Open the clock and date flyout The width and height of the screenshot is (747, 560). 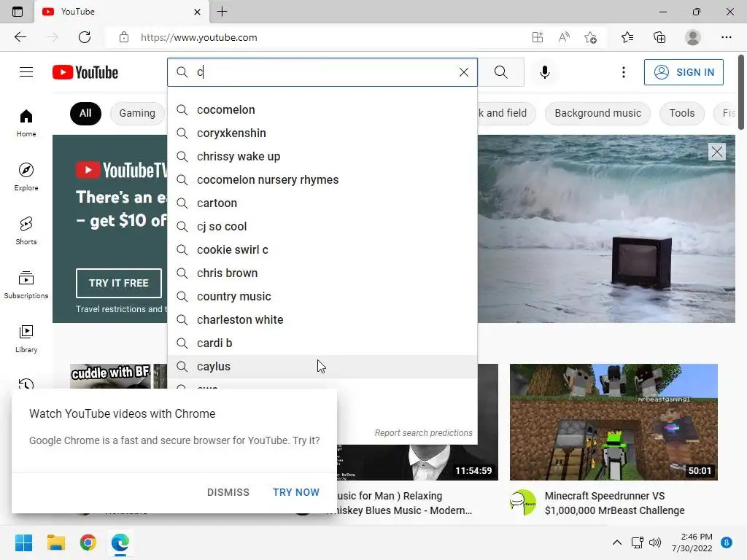click(x=692, y=542)
